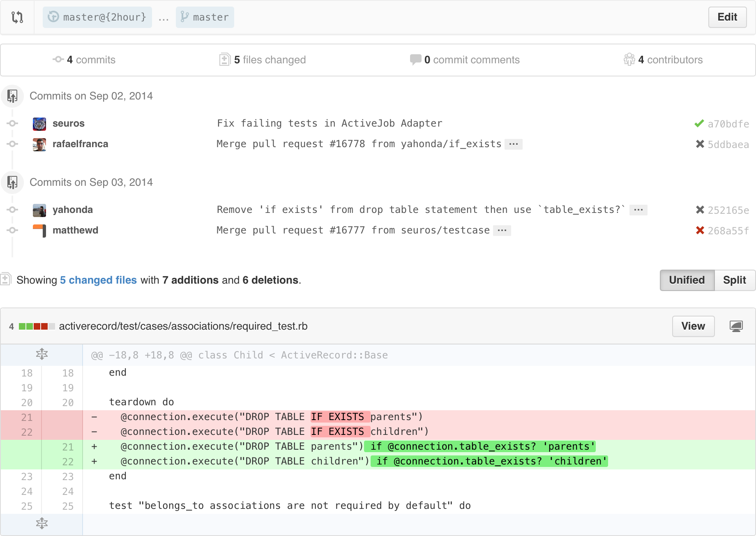The width and height of the screenshot is (756, 536).
Task: Click red X status icon for 268a55f
Action: tap(700, 231)
